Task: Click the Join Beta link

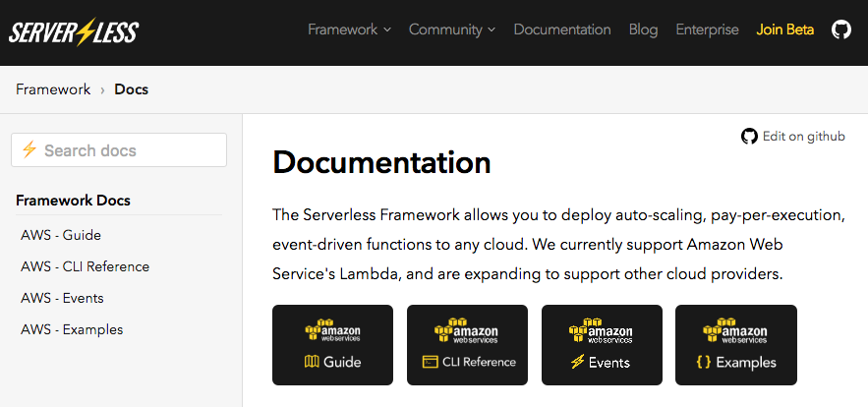Action: (784, 29)
